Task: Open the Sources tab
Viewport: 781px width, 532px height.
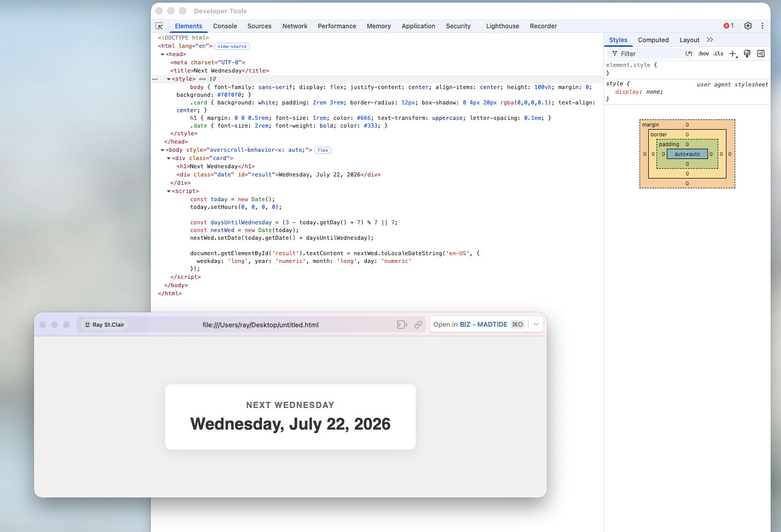Action: (x=259, y=26)
